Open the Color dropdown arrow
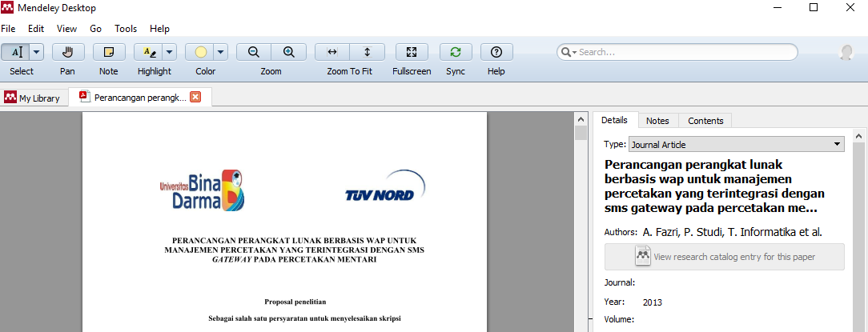The height and width of the screenshot is (332, 868). click(220, 52)
